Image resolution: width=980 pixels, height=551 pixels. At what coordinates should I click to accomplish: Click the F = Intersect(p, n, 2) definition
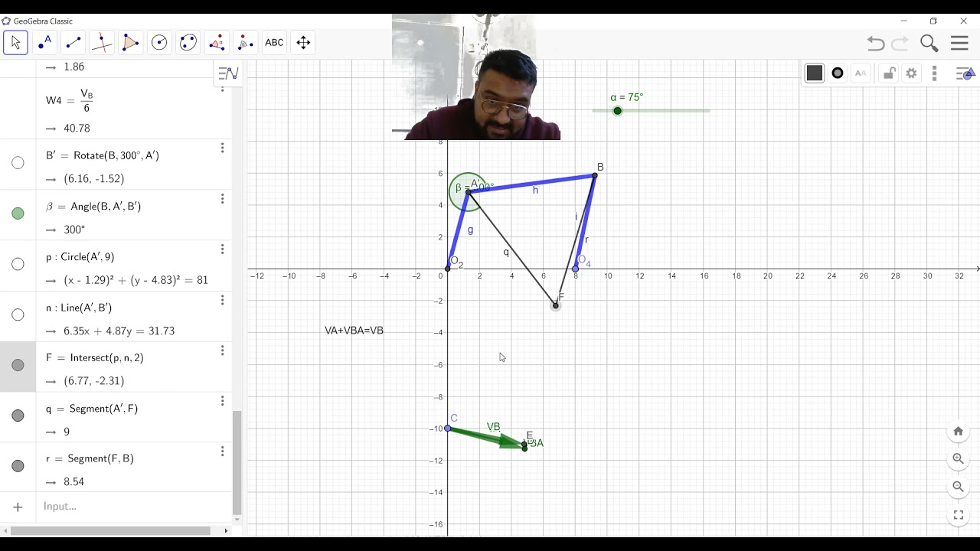(94, 357)
